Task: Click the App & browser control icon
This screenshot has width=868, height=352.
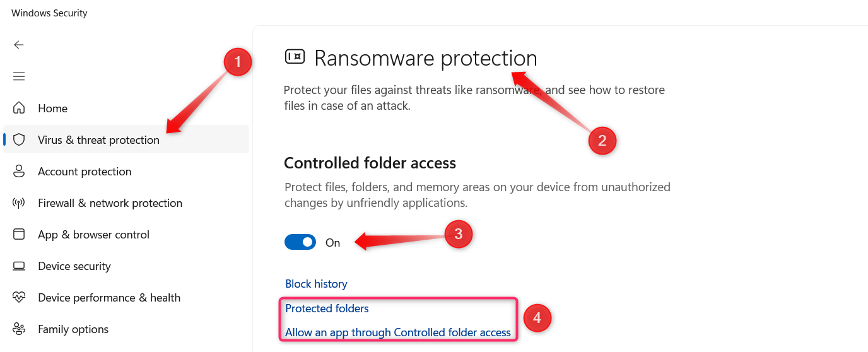Action: [19, 235]
